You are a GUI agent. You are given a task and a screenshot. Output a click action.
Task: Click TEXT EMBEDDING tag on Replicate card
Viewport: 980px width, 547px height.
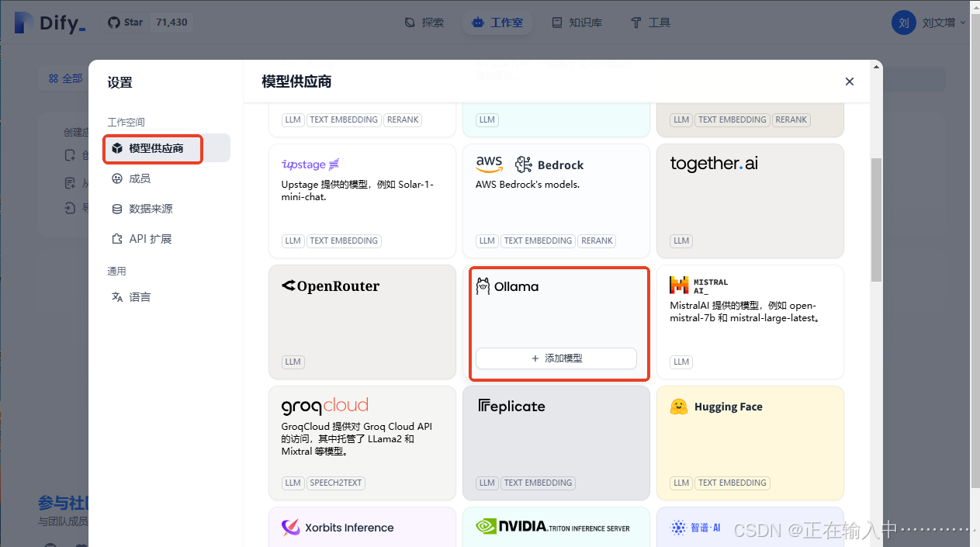tap(538, 483)
